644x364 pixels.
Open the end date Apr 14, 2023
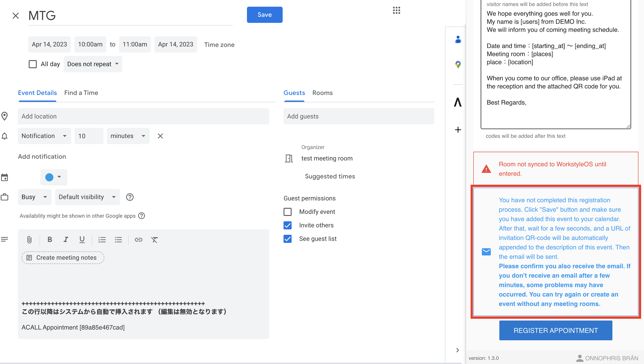pyautogui.click(x=176, y=44)
